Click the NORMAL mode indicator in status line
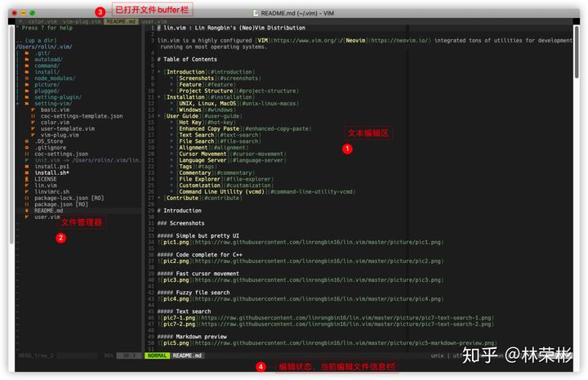This screenshot has height=380, width=588. coord(157,356)
